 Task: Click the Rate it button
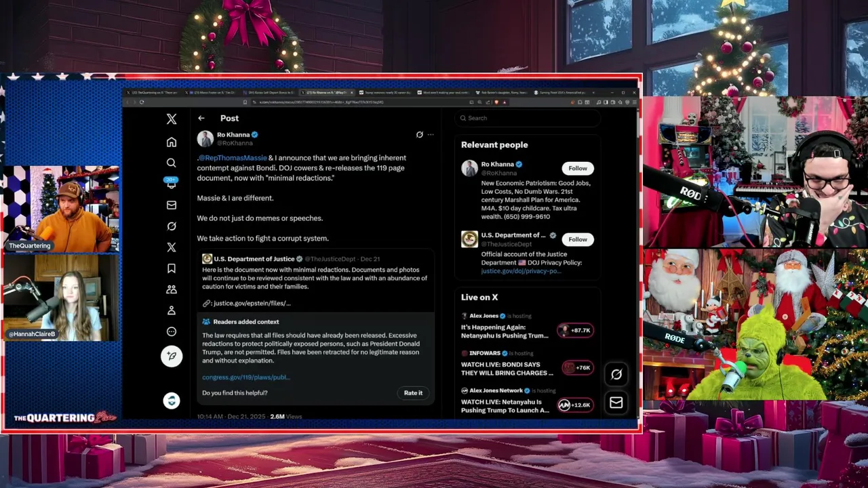413,393
